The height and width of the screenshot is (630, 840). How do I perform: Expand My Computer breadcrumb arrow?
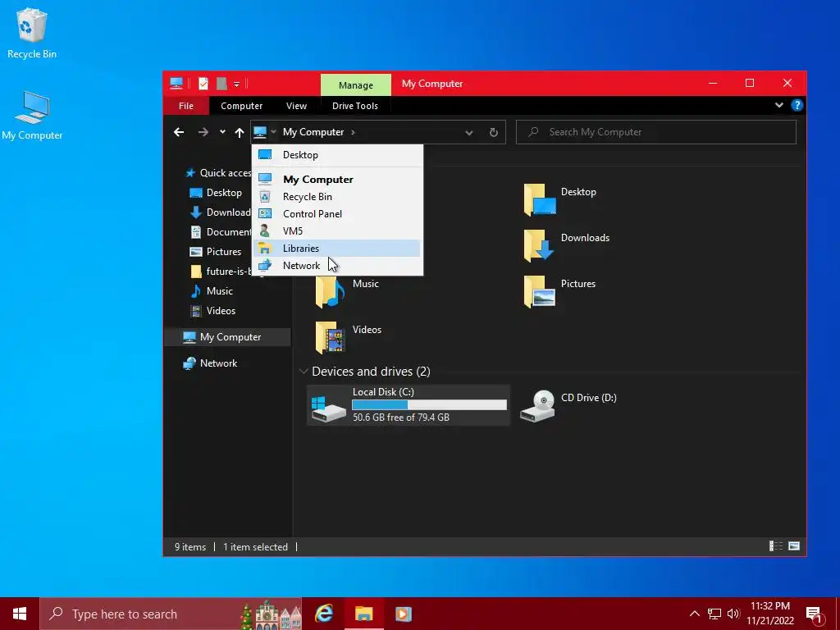coord(353,132)
